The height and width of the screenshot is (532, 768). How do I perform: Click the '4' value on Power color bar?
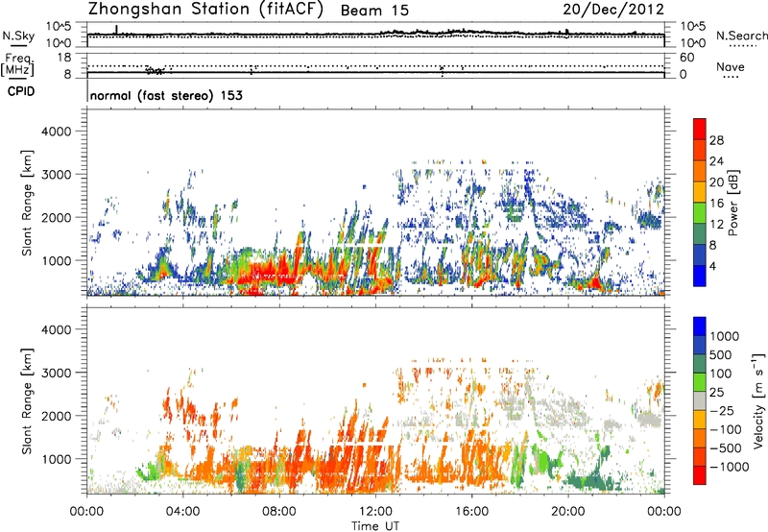click(712, 266)
